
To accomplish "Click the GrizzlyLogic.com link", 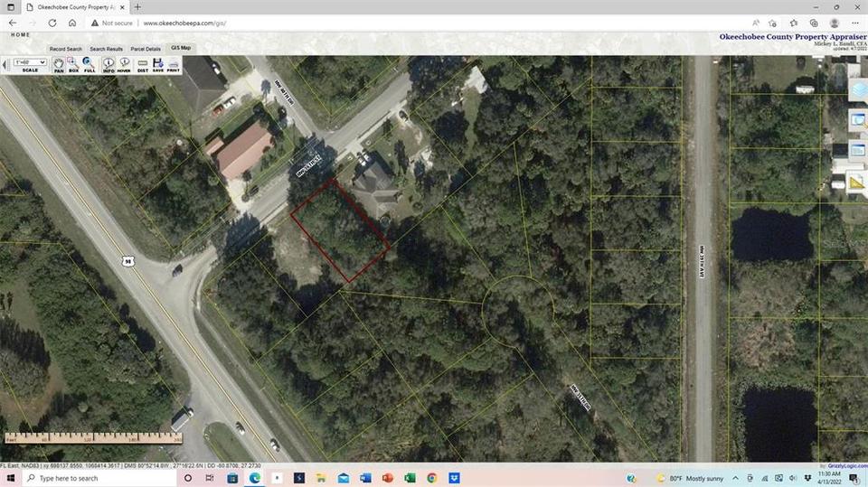I will [847, 466].
